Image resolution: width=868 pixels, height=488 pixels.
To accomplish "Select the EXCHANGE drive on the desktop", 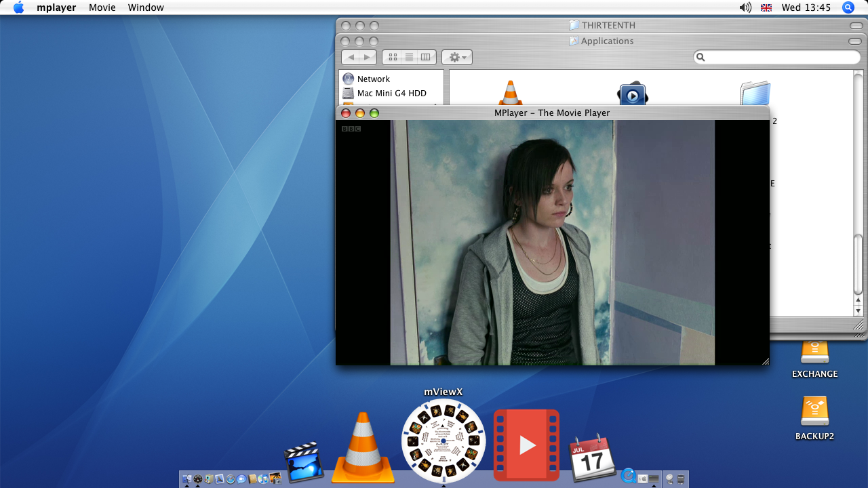I will click(814, 359).
